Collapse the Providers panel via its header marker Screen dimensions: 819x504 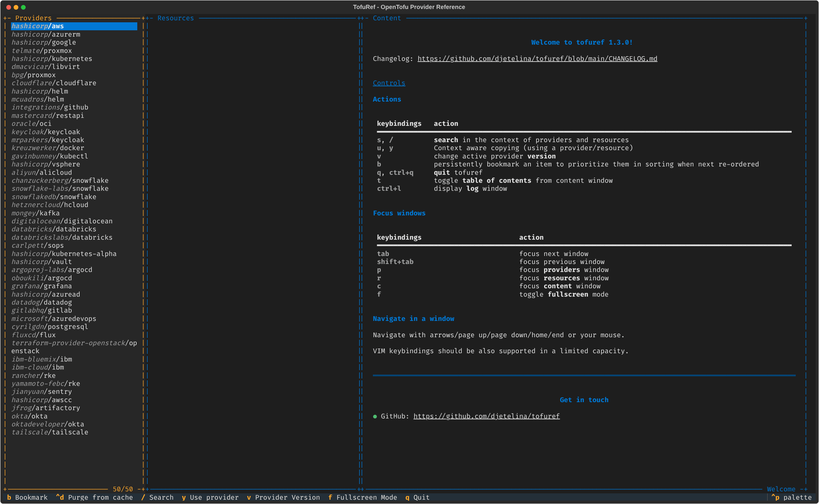7,18
